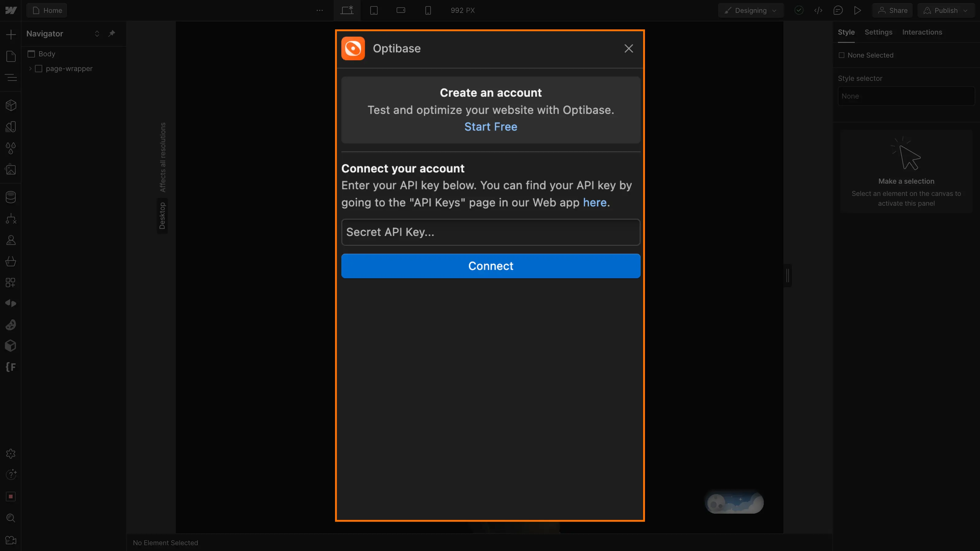The width and height of the screenshot is (980, 551).
Task: Click the Secret API Key input field
Action: tap(491, 232)
